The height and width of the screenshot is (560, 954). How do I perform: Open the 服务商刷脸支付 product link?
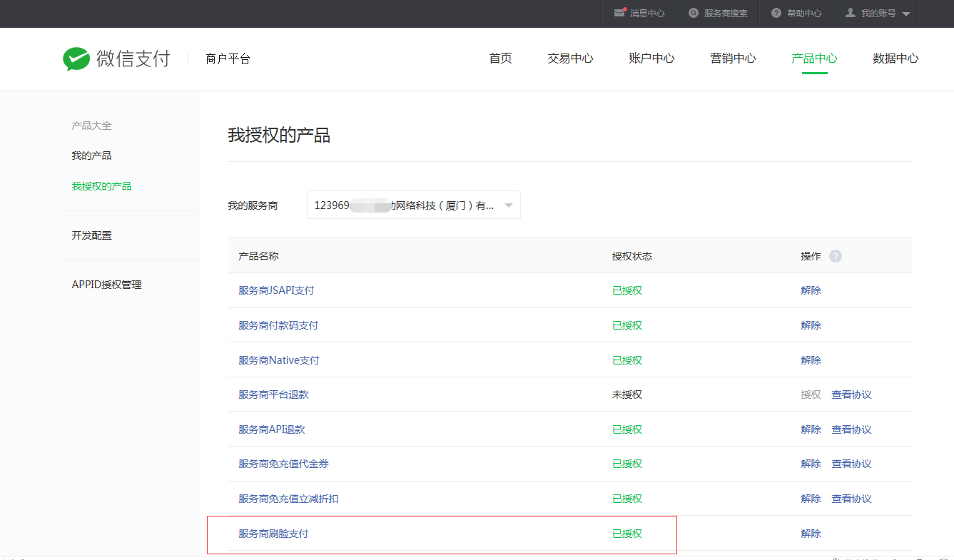pos(273,534)
